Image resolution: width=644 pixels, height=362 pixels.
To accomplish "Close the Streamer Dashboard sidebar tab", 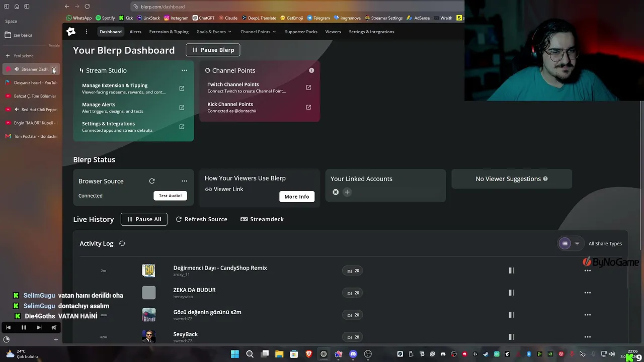I will click(54, 69).
